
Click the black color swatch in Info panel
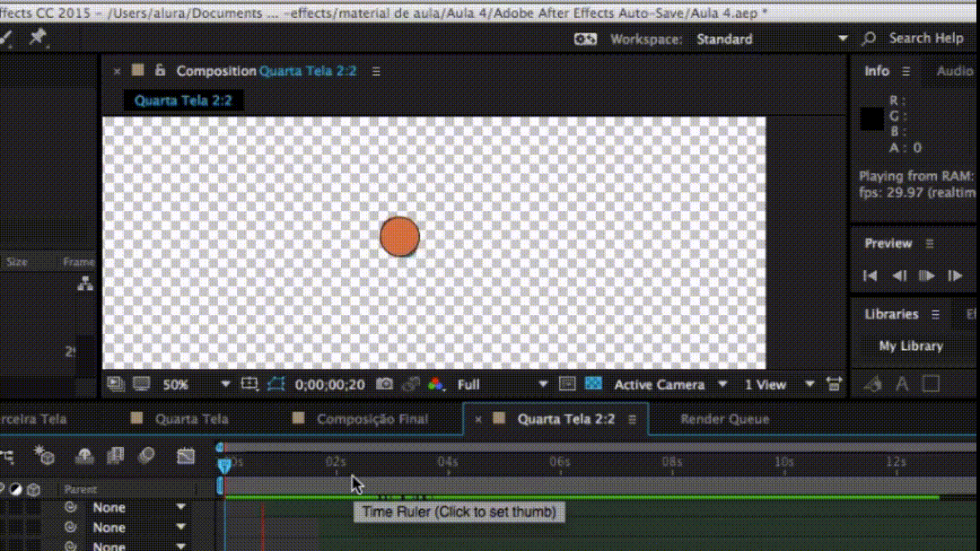[872, 118]
